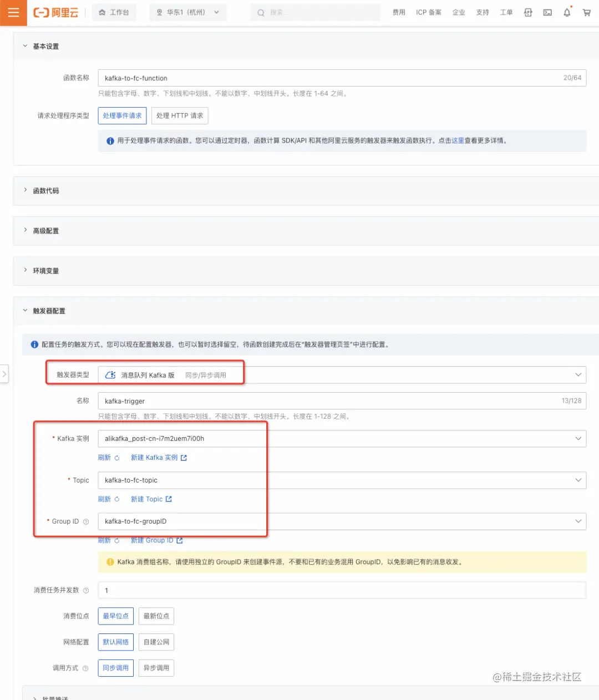
Task: Select 默认网络 network option
Action: click(116, 642)
